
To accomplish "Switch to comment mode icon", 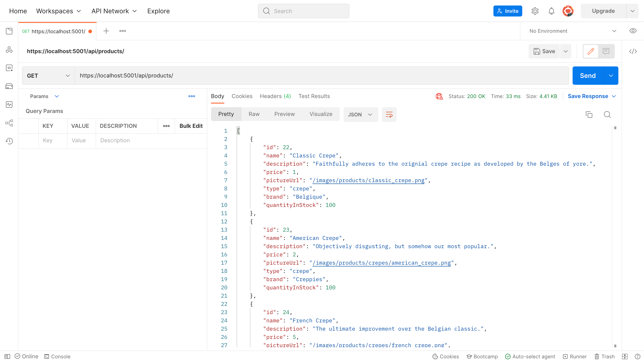I will point(606,51).
